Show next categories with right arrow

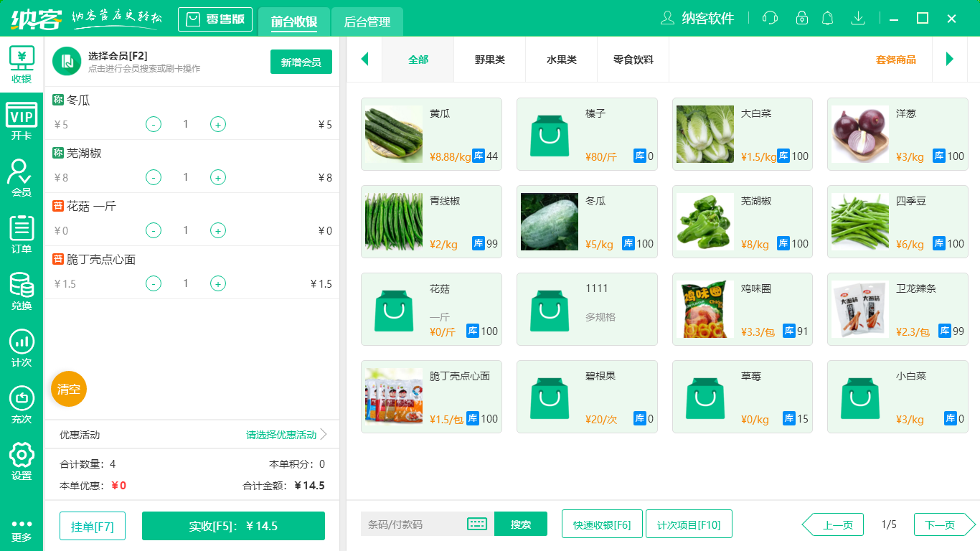(x=950, y=59)
